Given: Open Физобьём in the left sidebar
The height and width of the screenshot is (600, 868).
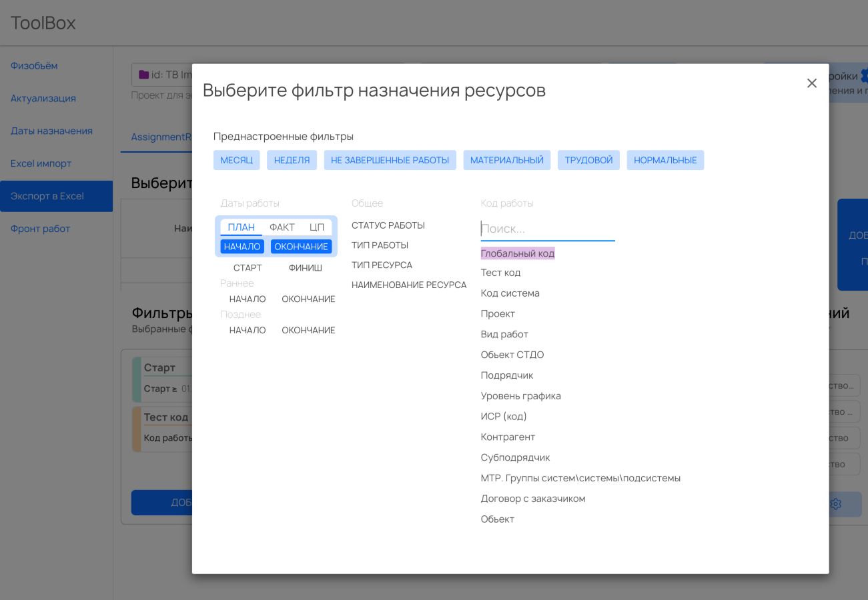Looking at the screenshot, I should [34, 65].
